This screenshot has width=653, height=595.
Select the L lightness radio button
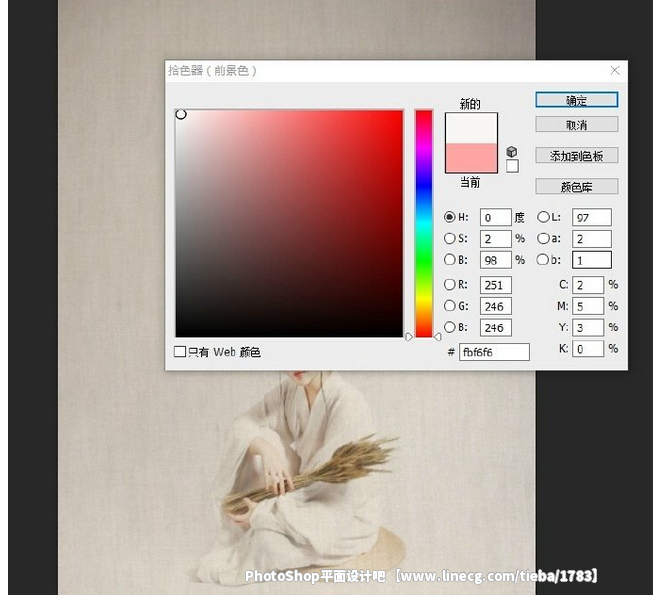tap(544, 217)
